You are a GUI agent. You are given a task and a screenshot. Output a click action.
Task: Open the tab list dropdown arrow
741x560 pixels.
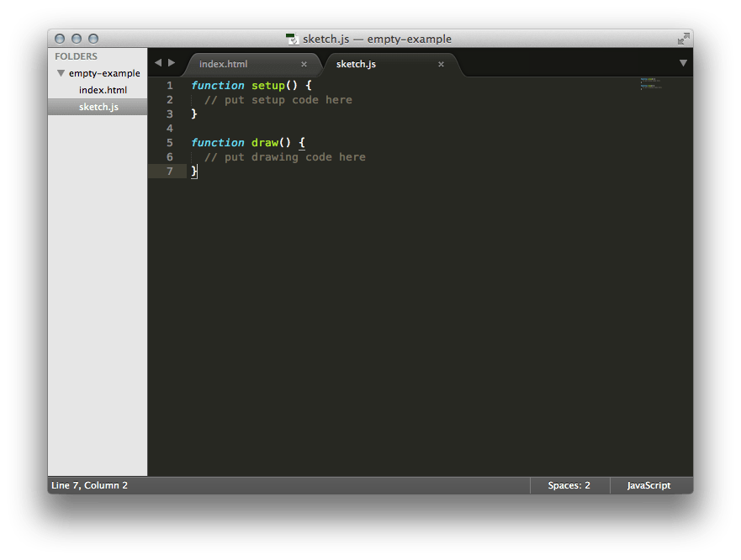683,63
